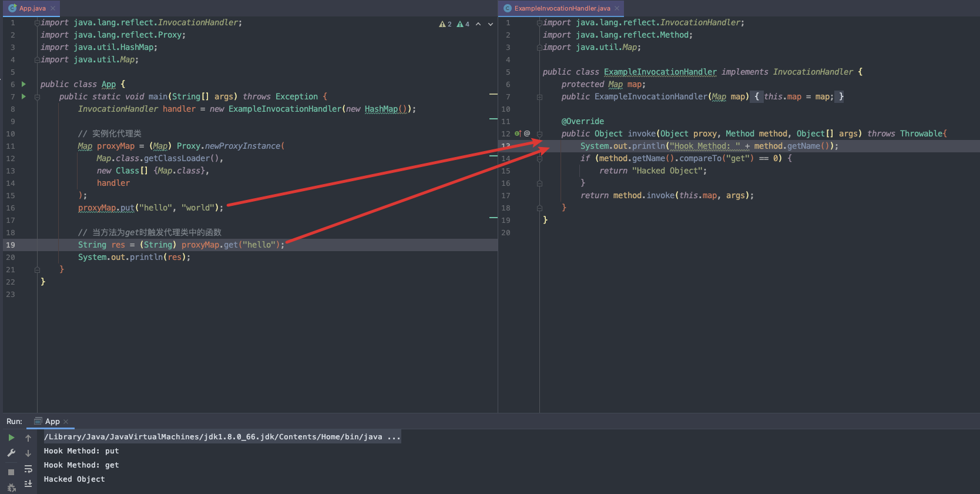Expand folded code '{ this.map = map; }'

[x=798, y=96]
